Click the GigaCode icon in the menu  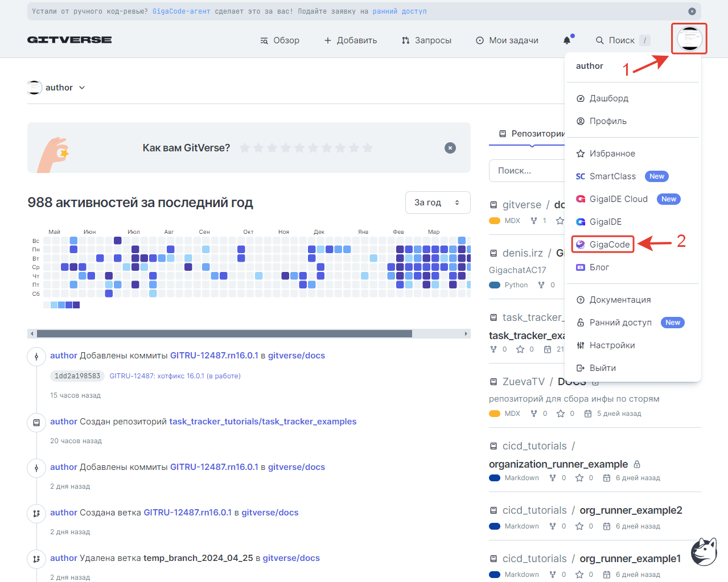[x=581, y=245]
